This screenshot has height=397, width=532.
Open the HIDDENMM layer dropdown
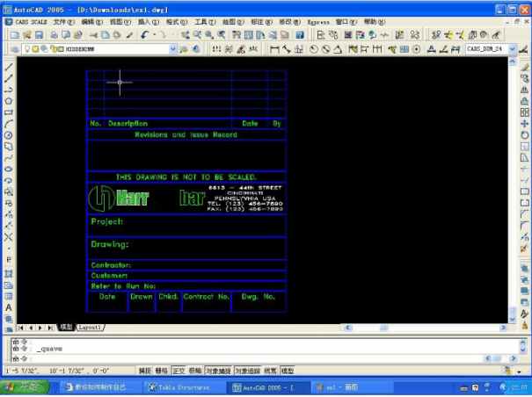click(x=172, y=50)
